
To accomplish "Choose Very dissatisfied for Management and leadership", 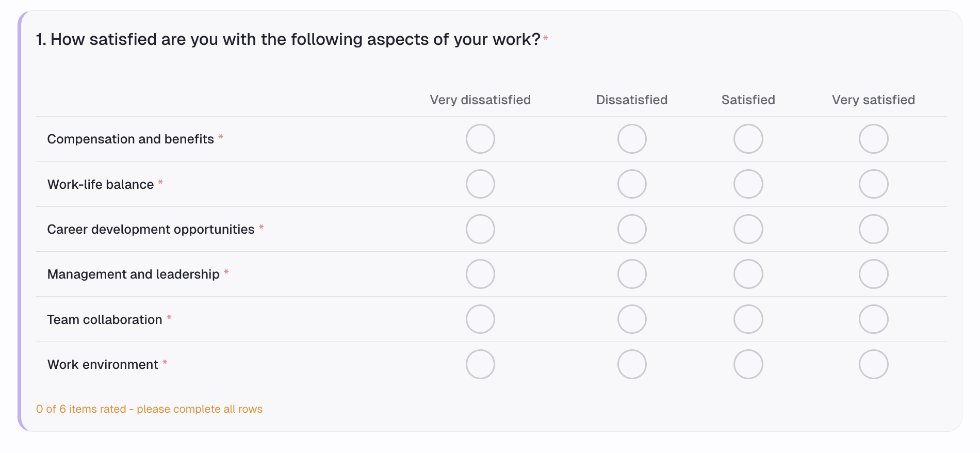I will point(480,274).
